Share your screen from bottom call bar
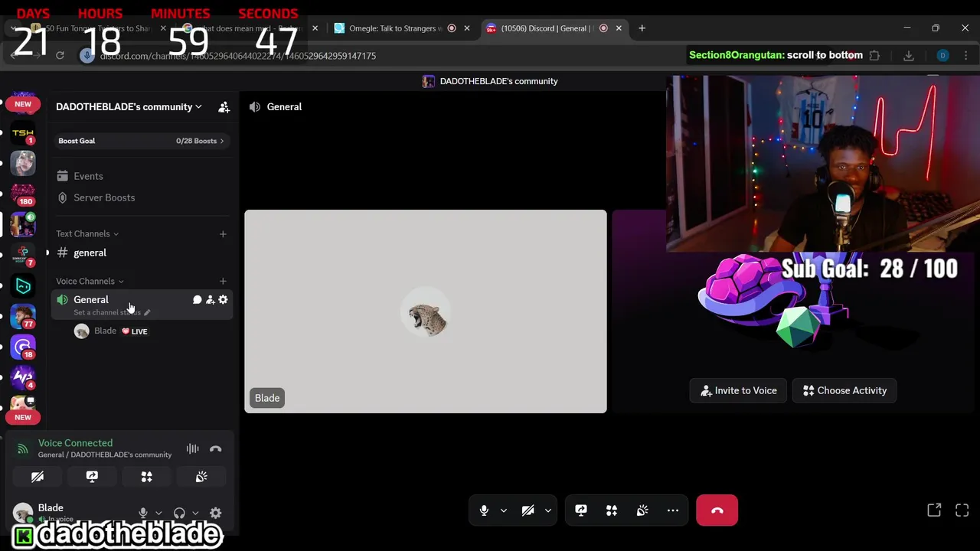The height and width of the screenshot is (551, 980). click(581, 510)
